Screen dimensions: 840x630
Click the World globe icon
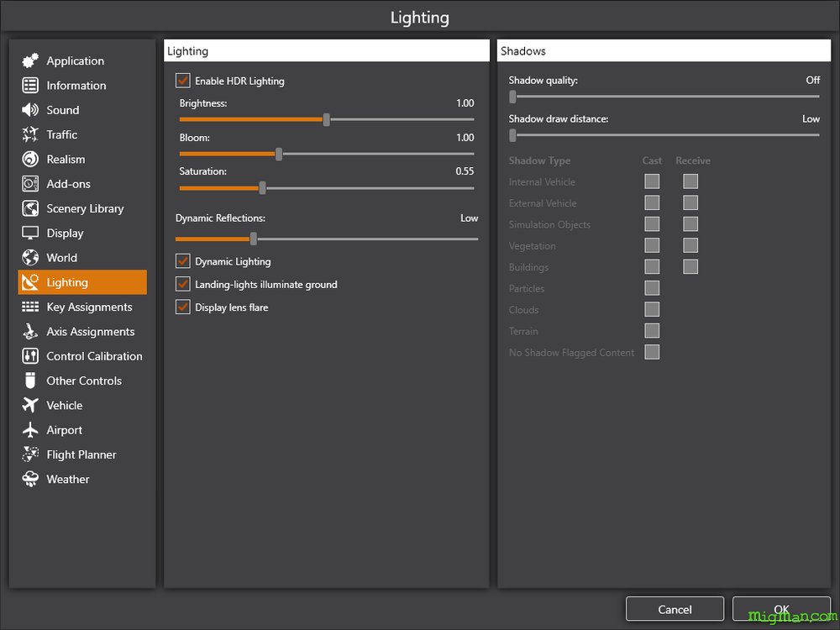pos(30,258)
